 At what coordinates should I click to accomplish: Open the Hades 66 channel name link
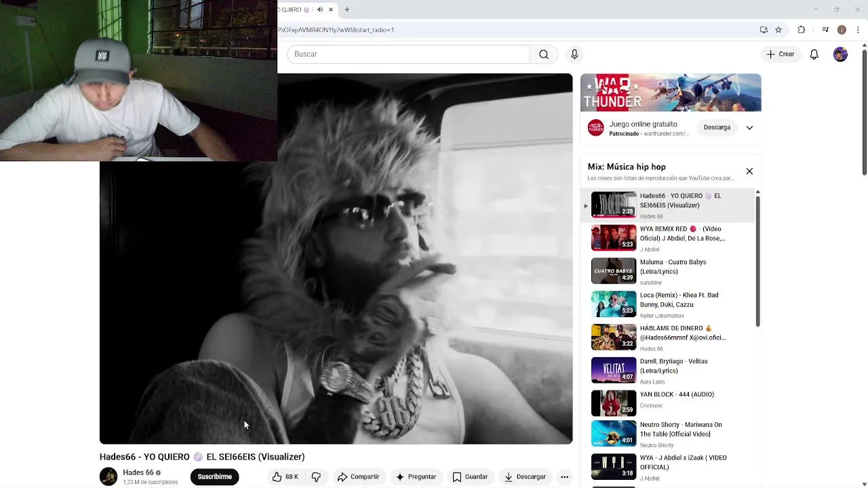pyautogui.click(x=138, y=472)
